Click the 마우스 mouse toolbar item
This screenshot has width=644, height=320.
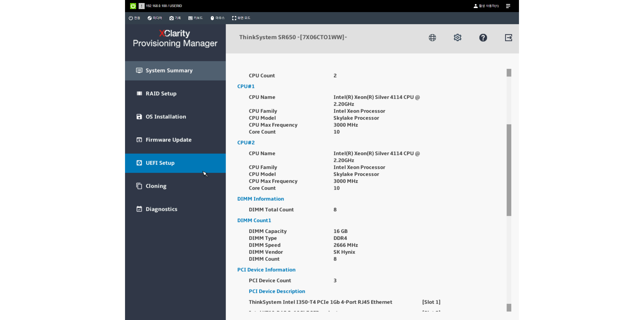[x=217, y=18]
